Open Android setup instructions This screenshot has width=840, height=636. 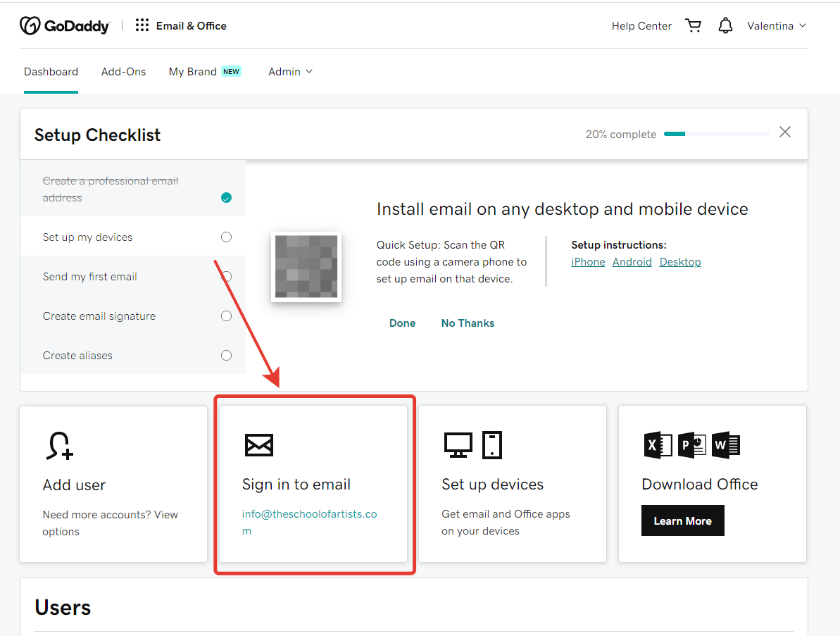632,262
